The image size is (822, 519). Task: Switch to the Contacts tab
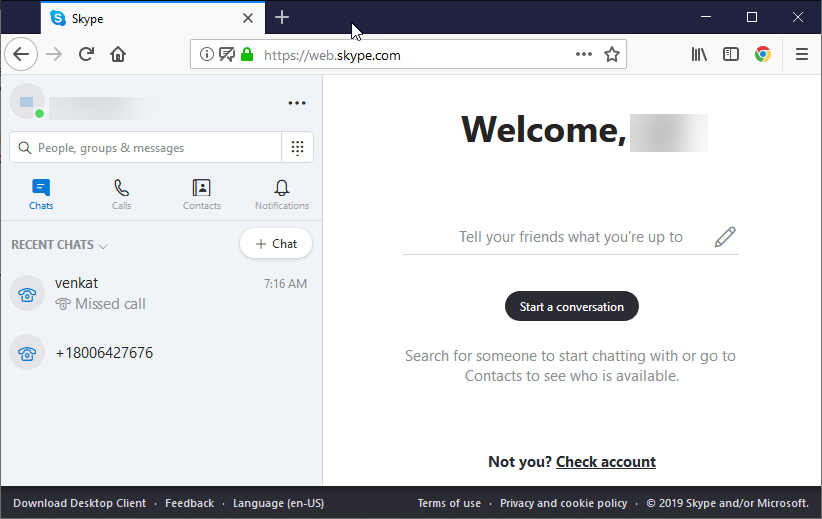point(201,194)
